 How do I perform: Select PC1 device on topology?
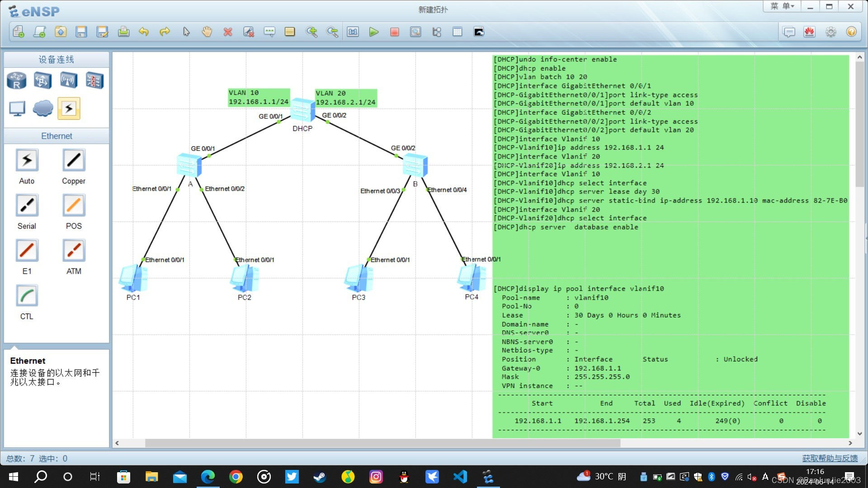pyautogui.click(x=133, y=278)
